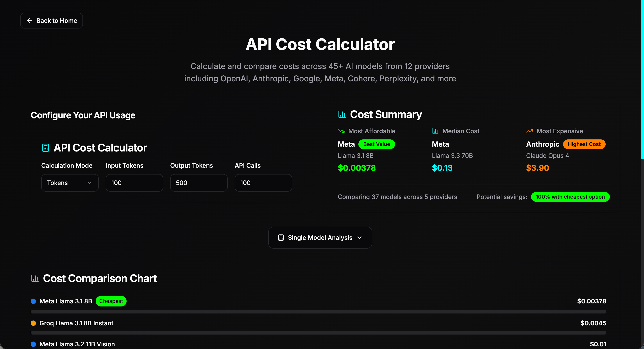This screenshot has width=644, height=349.
Task: Click the chart icon beside Cost Comparison Chart
Action: pos(35,278)
